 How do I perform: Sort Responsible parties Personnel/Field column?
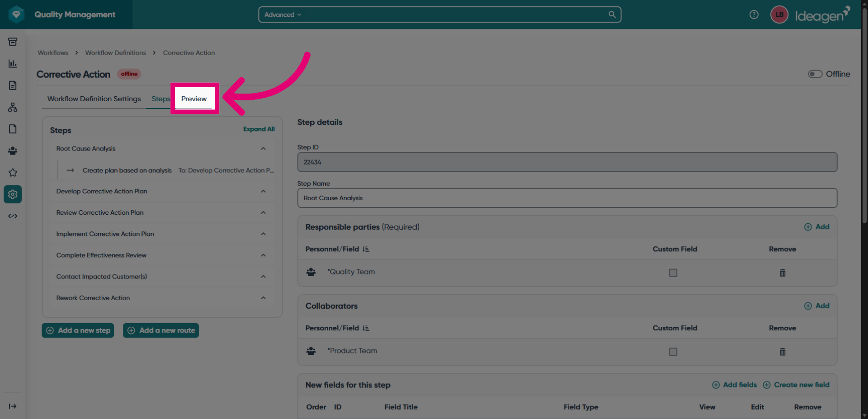366,249
